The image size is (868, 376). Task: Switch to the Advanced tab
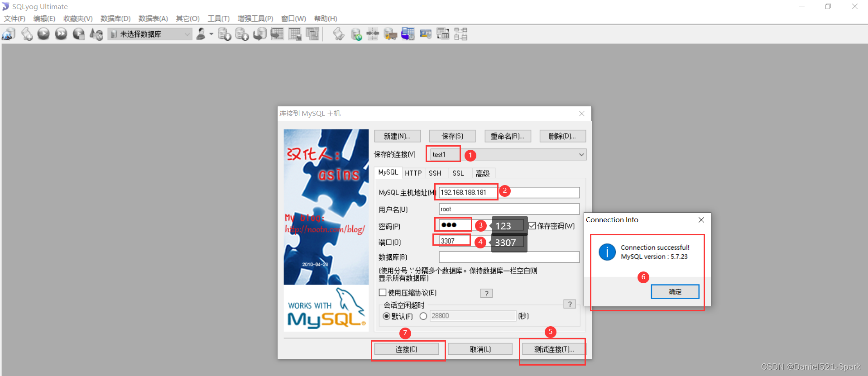(x=483, y=173)
